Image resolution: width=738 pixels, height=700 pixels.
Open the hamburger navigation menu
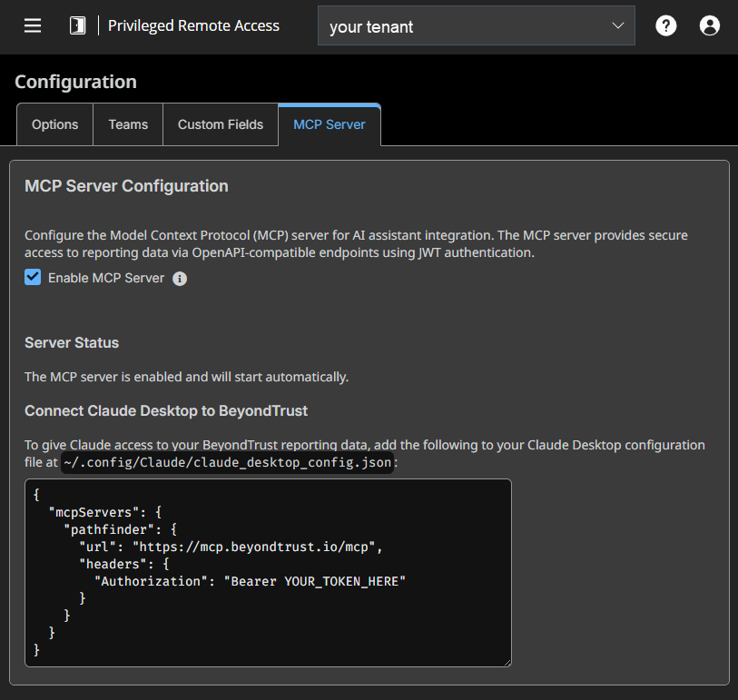33,25
